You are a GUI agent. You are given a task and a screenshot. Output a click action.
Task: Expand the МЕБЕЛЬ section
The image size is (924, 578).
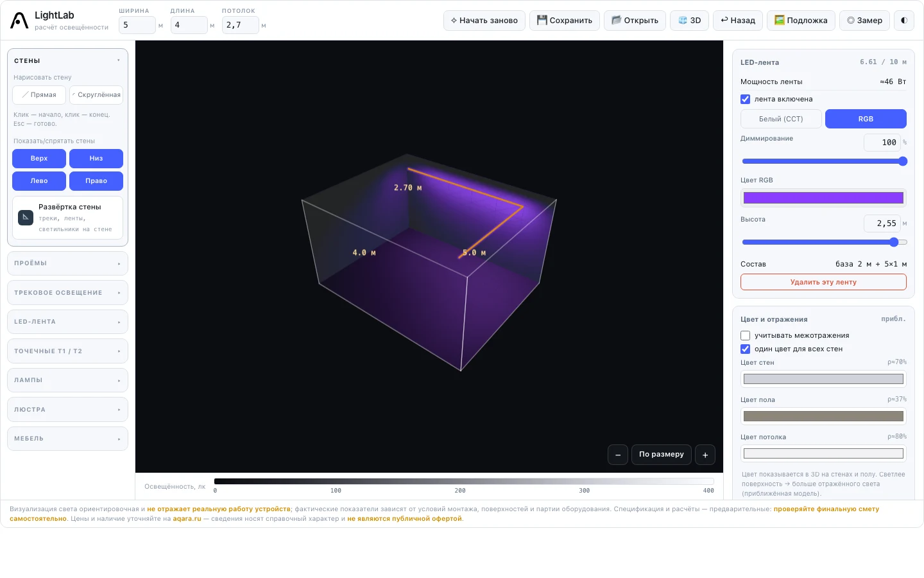tap(67, 439)
